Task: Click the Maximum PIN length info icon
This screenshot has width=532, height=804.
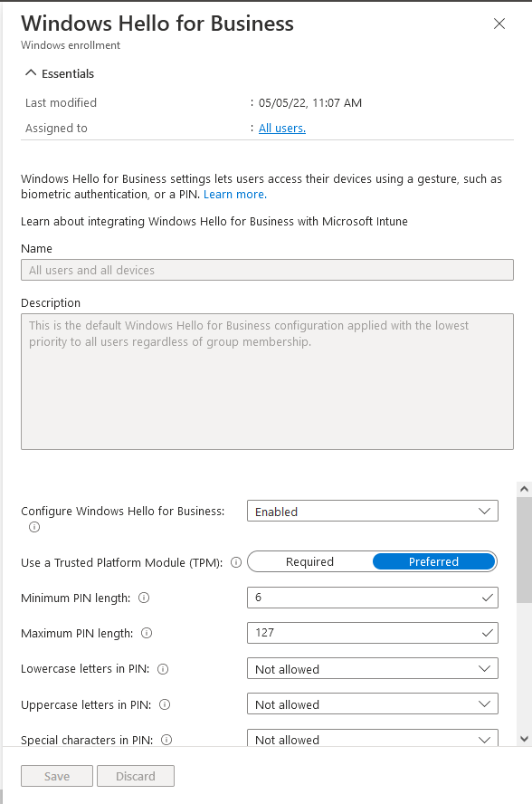Action: [147, 633]
